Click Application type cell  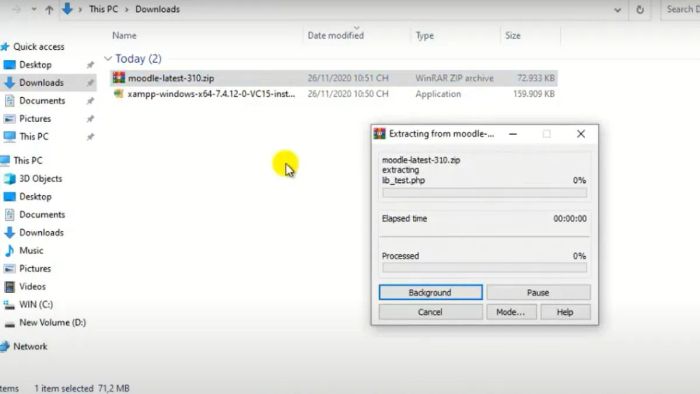(438, 94)
